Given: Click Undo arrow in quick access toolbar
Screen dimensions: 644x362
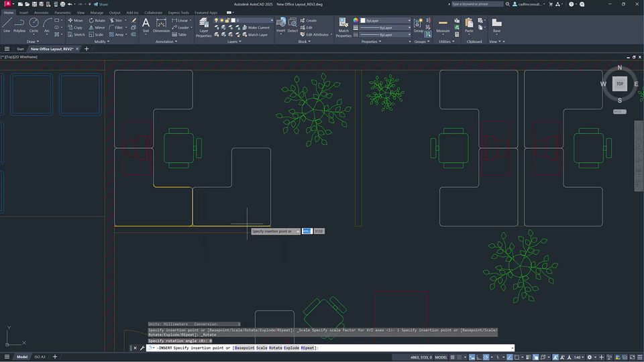Looking at the screenshot, I should 70,4.
